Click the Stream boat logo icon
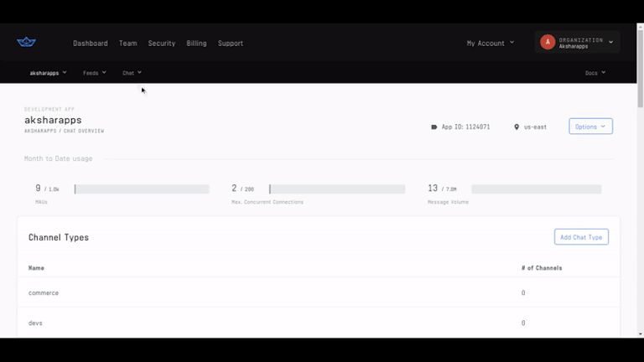Screen dimensions: 644x362 click(x=26, y=42)
